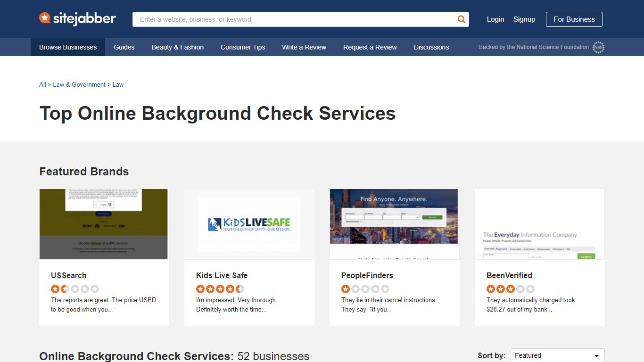Click the 'Top Online Background Check Services' heading

(218, 114)
